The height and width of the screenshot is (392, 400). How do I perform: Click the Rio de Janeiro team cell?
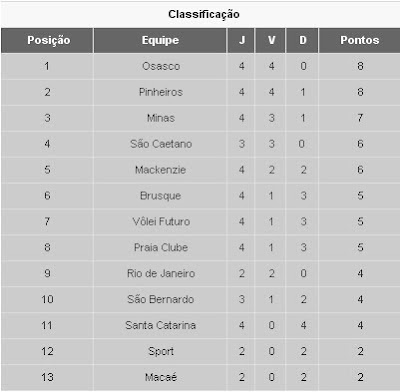[160, 273]
